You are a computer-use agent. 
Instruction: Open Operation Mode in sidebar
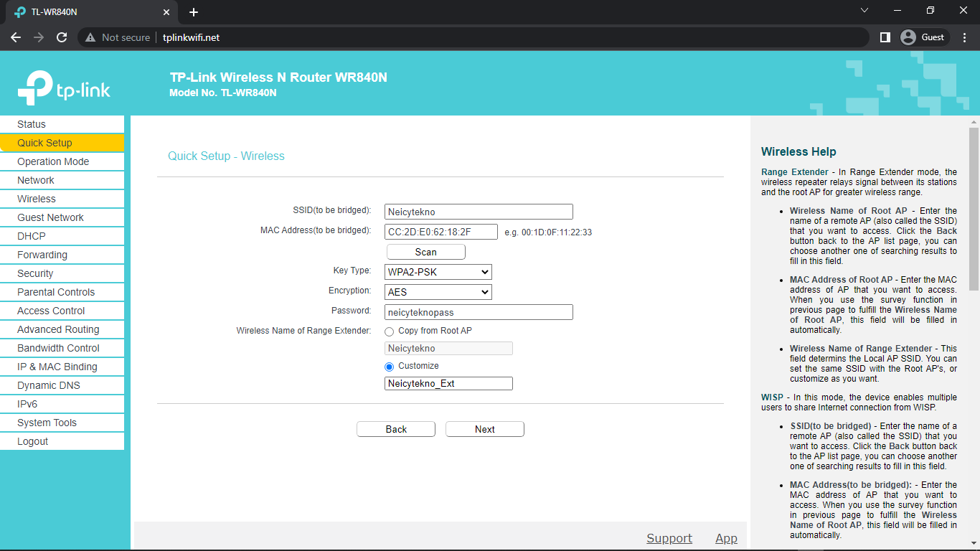click(x=62, y=161)
